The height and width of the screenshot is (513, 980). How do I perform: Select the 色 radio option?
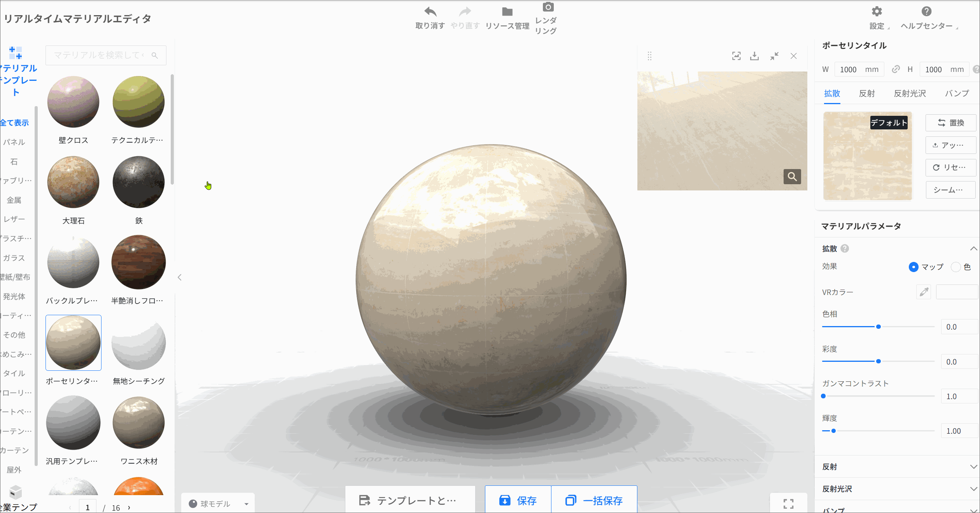tap(955, 267)
